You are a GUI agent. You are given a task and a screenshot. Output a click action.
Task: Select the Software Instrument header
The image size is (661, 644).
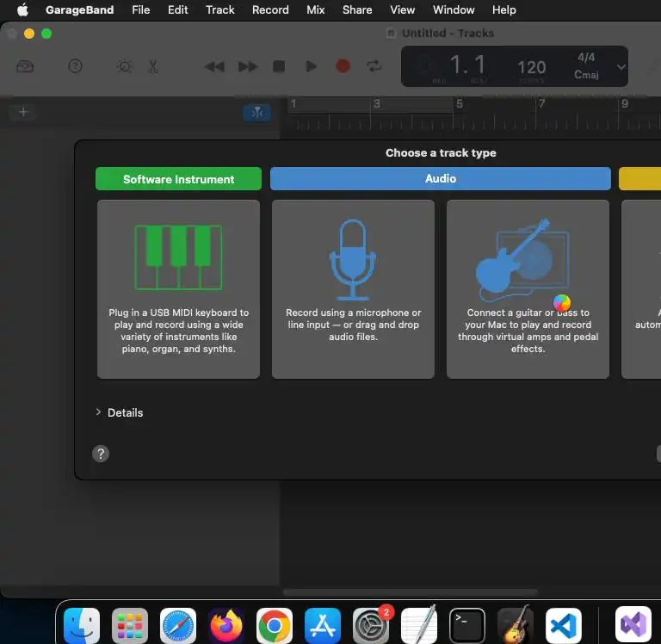[178, 179]
